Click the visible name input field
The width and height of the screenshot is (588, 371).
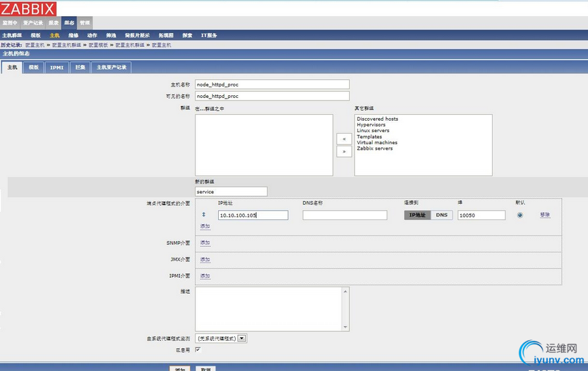point(273,96)
